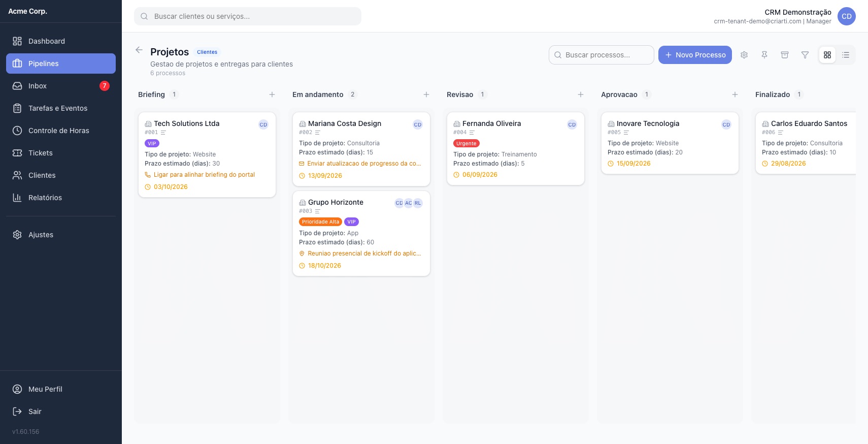
Task: Go to Tarefas e Eventos
Action: 61,108
